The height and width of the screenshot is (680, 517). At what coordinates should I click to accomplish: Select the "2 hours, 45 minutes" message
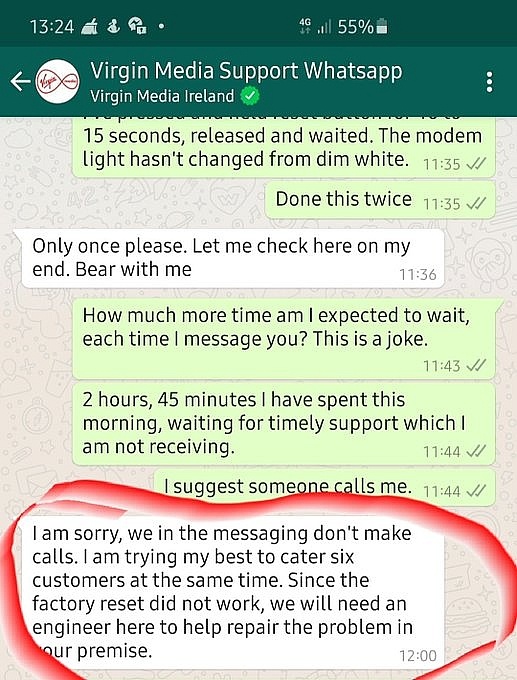(x=284, y=424)
